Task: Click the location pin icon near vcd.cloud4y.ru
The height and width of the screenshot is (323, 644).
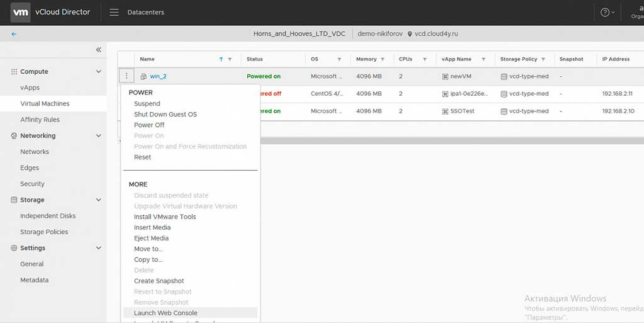Action: point(409,34)
